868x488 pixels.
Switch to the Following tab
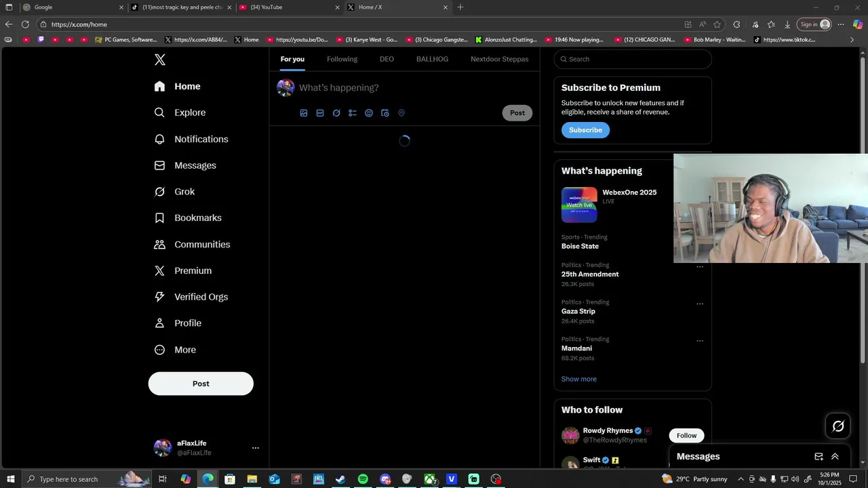click(x=342, y=59)
